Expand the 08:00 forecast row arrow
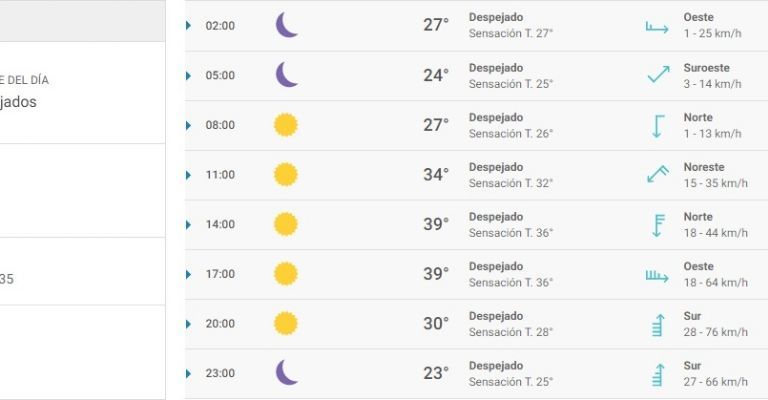Screen dimensions: 768x400 [188, 125]
